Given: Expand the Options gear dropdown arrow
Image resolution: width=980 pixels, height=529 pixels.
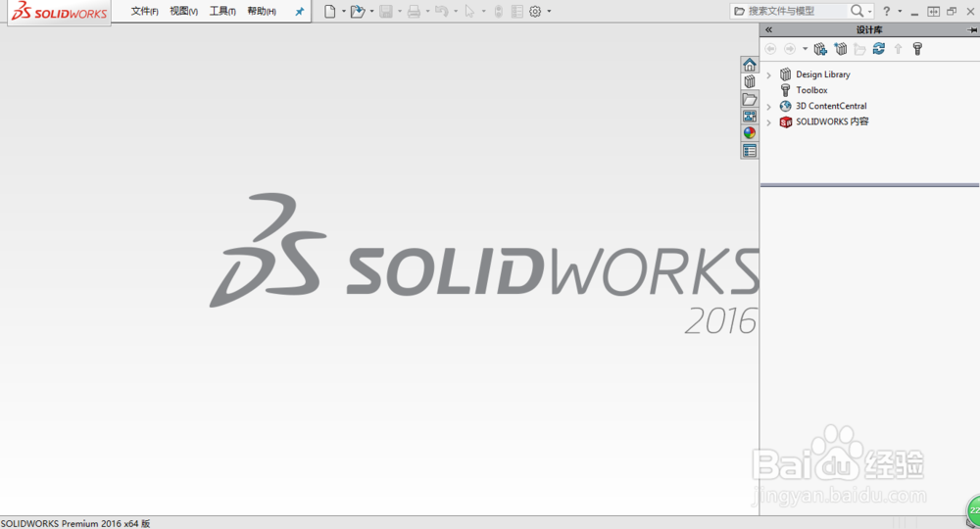Looking at the screenshot, I should tap(550, 11).
